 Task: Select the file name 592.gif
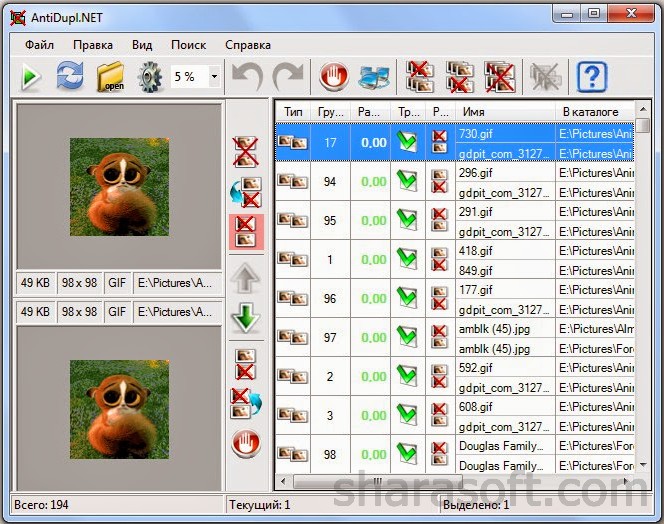[476, 368]
